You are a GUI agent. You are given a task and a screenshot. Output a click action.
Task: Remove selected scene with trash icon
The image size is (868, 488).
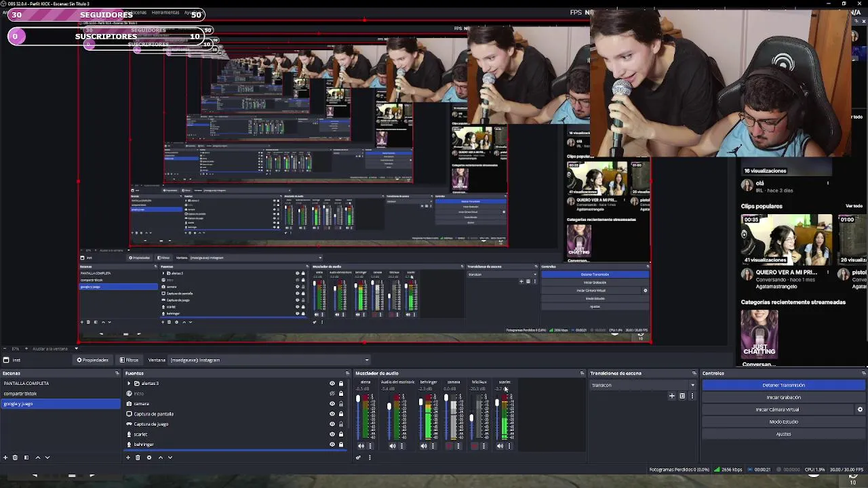15,457
